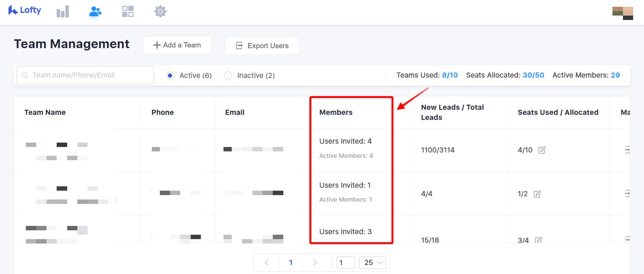Edit seats allocated for 1/2 row
The image size is (644, 274).
537,194
